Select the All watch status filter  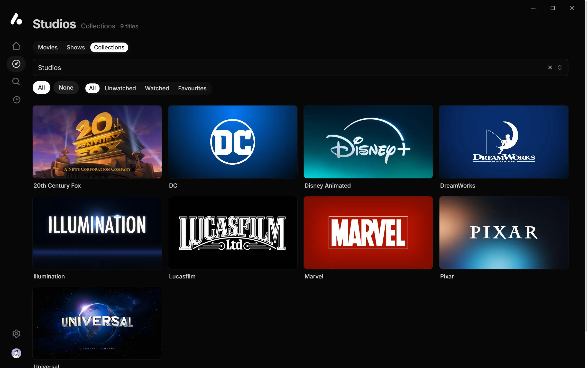click(92, 88)
